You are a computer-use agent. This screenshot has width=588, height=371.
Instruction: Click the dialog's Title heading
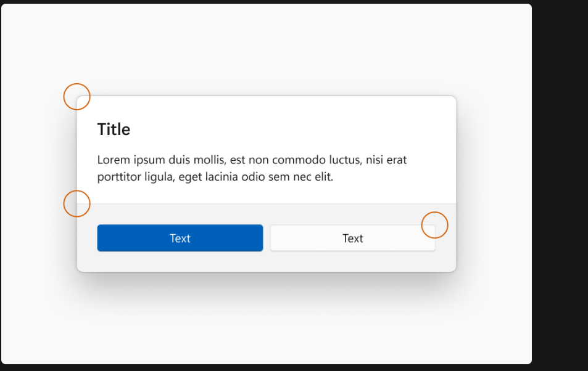coord(114,129)
